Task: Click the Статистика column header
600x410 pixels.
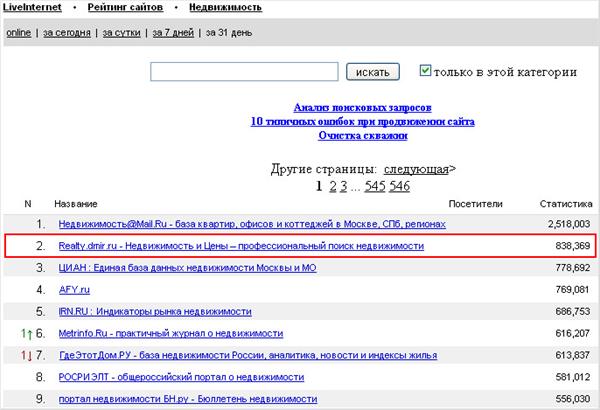Action: pos(566,204)
